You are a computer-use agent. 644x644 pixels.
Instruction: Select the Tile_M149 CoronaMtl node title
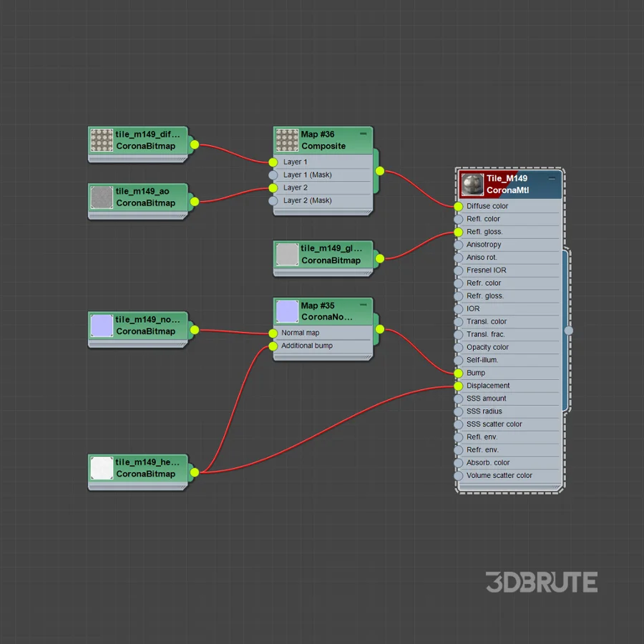tap(507, 185)
